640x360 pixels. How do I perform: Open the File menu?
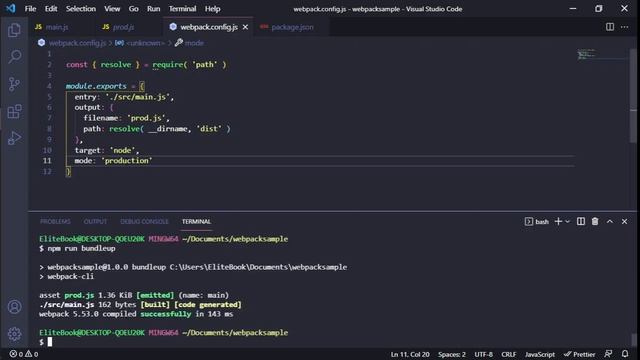pos(30,9)
